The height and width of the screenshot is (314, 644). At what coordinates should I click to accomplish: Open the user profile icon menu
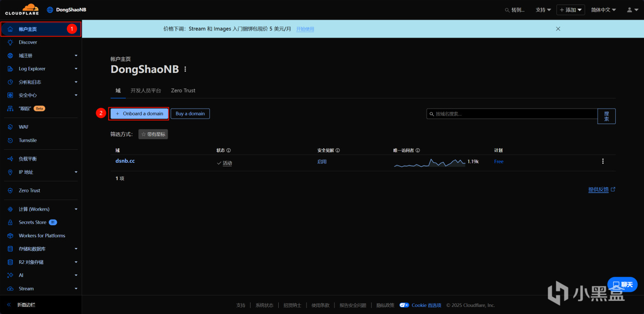coord(632,10)
